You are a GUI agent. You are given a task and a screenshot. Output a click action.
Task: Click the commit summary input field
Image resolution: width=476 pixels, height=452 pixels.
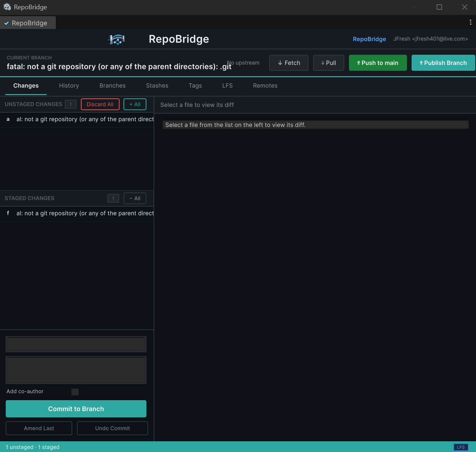(x=76, y=344)
